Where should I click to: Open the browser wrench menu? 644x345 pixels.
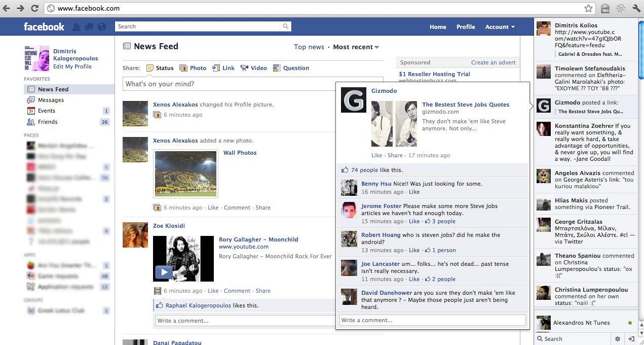[x=636, y=8]
